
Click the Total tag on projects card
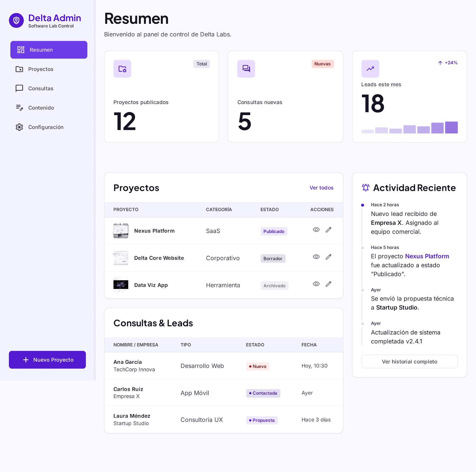[202, 64]
